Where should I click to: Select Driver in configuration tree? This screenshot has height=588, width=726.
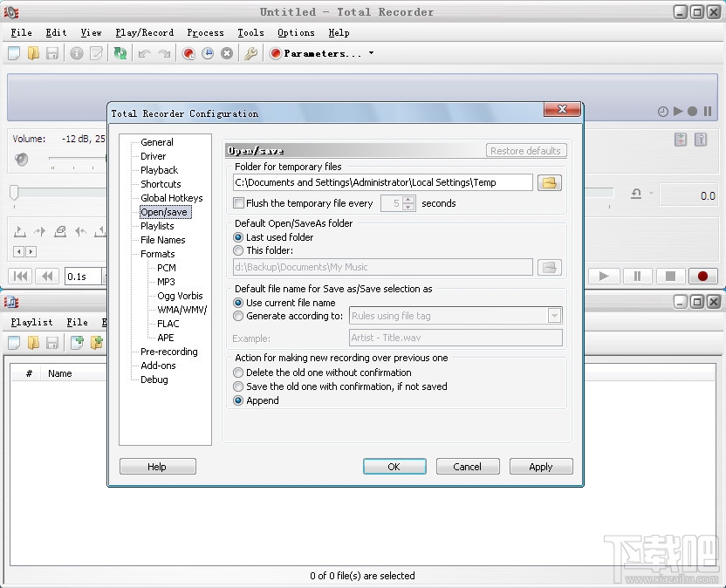pyautogui.click(x=154, y=156)
